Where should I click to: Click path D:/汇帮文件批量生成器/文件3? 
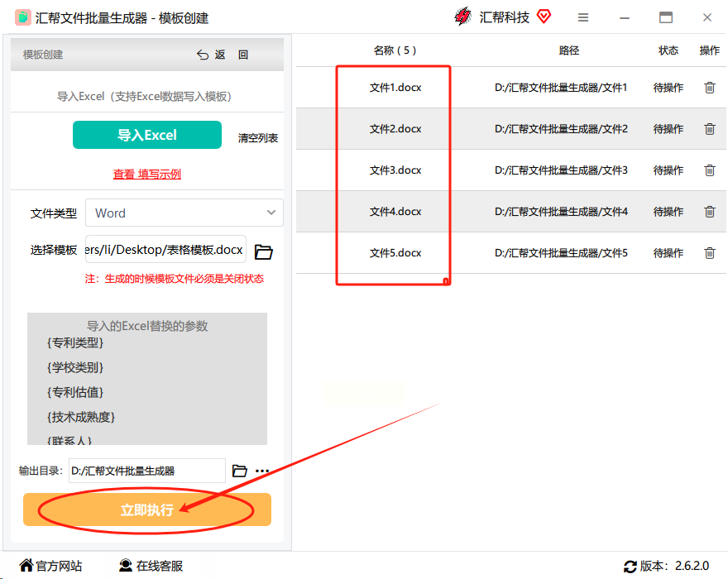[561, 170]
